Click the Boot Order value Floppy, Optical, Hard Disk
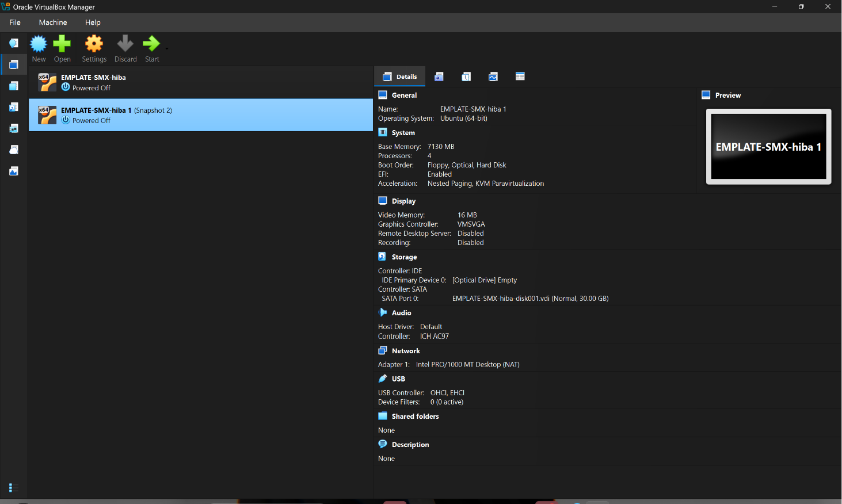Image resolution: width=842 pixels, height=504 pixels. pyautogui.click(x=467, y=165)
